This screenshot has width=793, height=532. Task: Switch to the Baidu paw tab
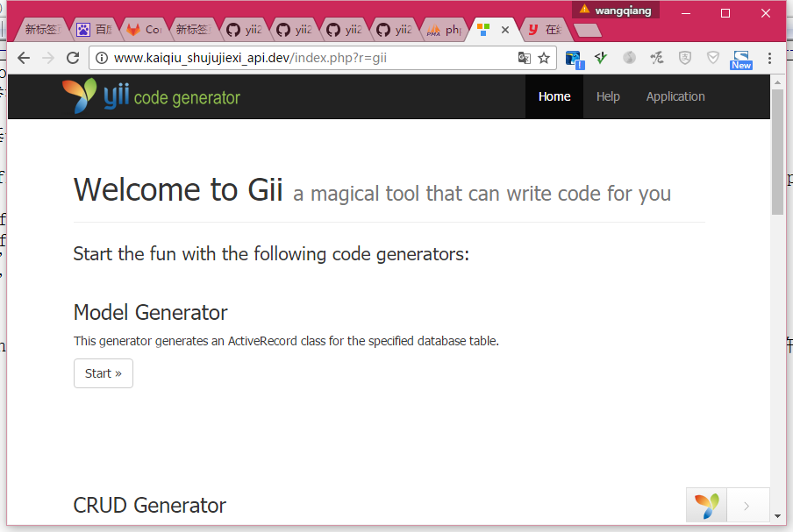click(94, 30)
